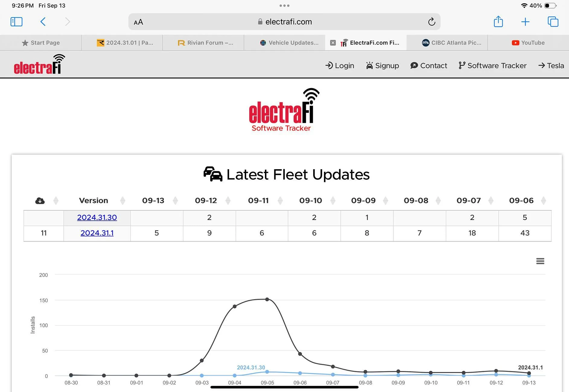Viewport: 569px width, 392px height.
Task: Go forward to the next page
Action: [68, 22]
